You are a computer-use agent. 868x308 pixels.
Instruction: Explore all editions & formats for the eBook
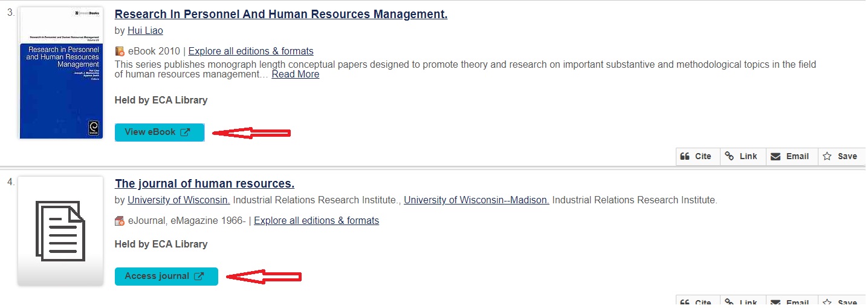(x=251, y=51)
